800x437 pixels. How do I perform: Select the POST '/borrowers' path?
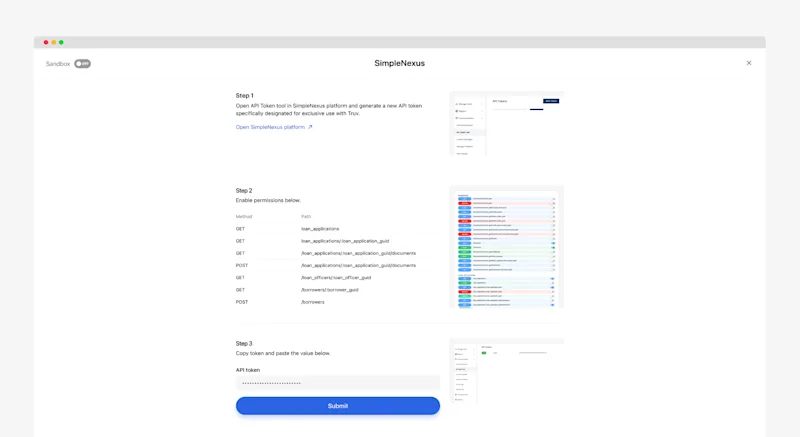pyautogui.click(x=313, y=302)
